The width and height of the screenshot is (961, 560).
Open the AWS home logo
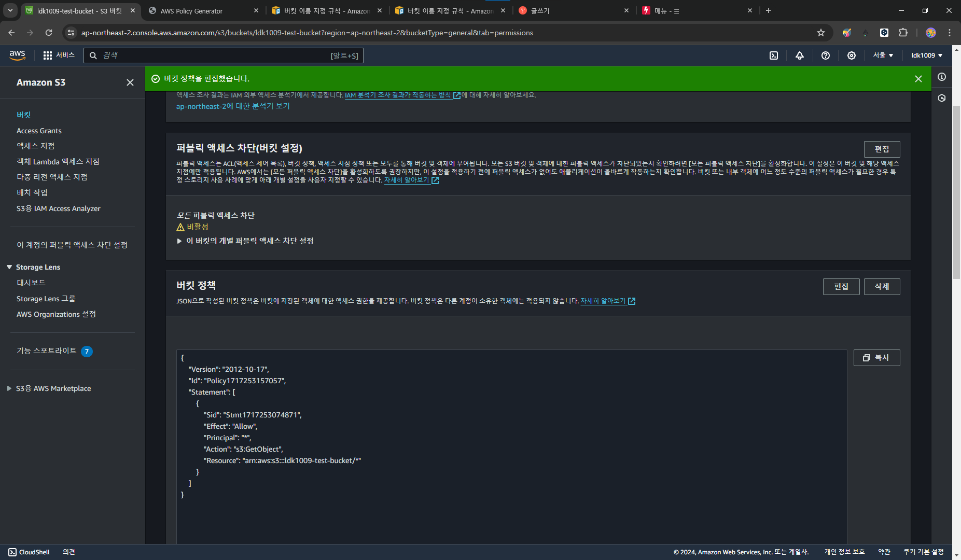click(x=17, y=55)
